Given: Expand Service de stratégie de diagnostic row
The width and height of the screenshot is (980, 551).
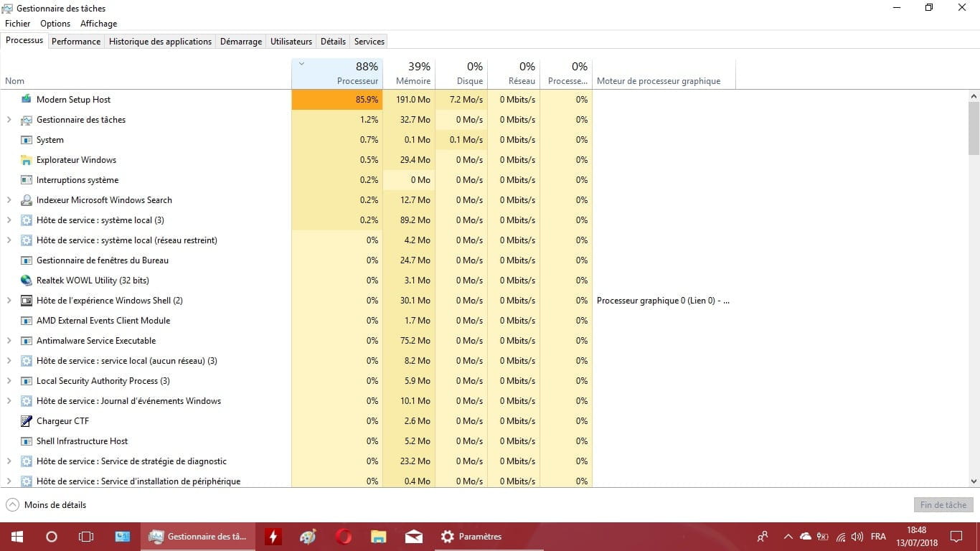Looking at the screenshot, I should (x=9, y=461).
